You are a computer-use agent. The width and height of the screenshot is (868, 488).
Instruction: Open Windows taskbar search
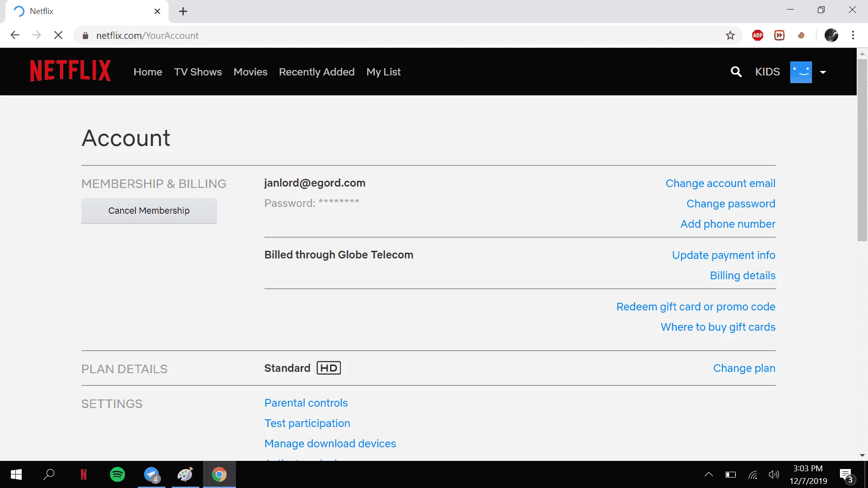49,474
